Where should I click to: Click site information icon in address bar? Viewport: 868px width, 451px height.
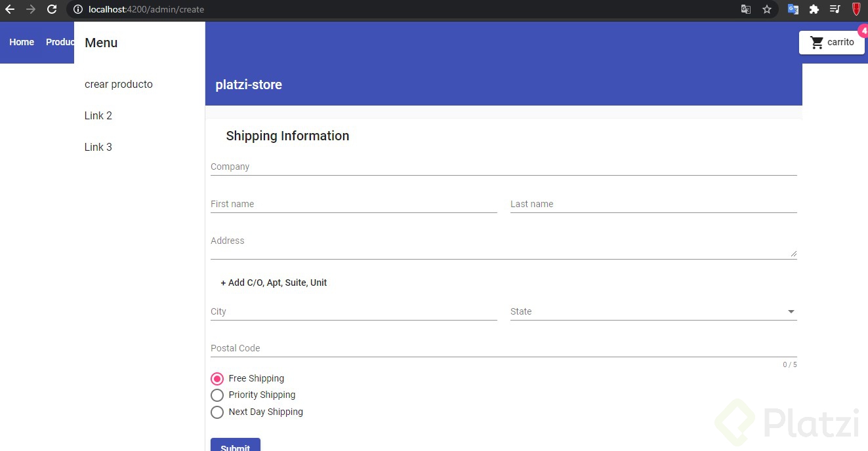point(78,10)
